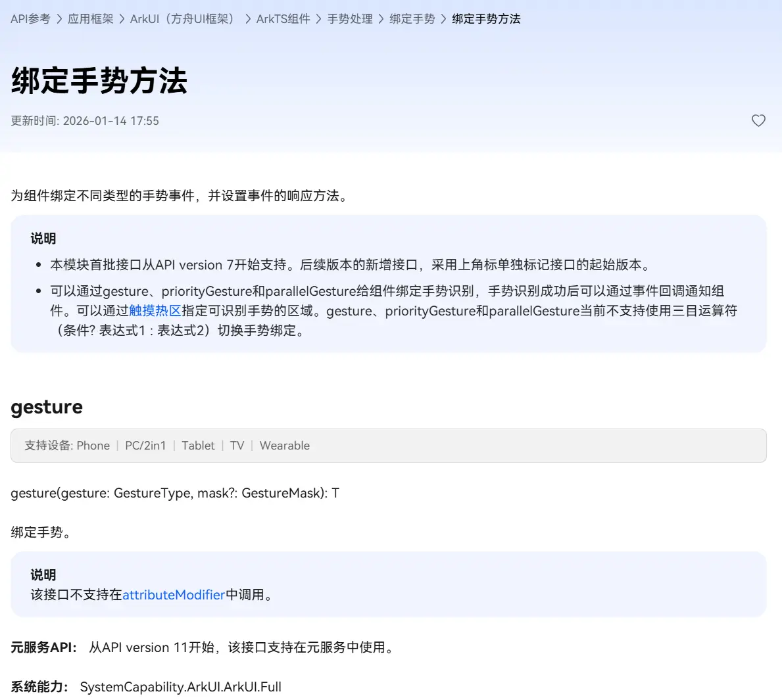Open the 触摸热区 hyperlink
782x700 pixels.
(155, 311)
